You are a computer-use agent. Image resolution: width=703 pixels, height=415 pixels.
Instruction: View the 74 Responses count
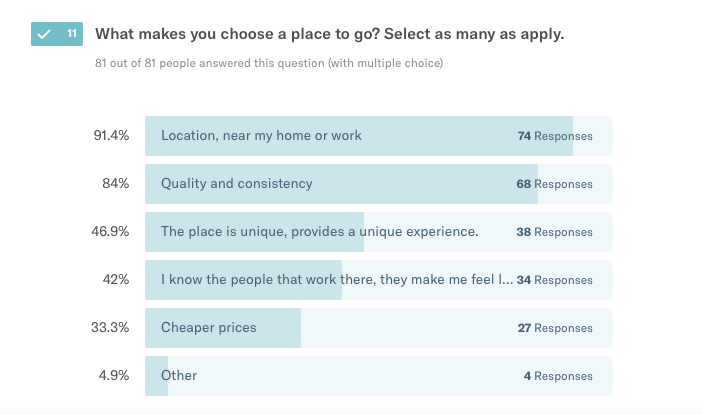(x=555, y=136)
